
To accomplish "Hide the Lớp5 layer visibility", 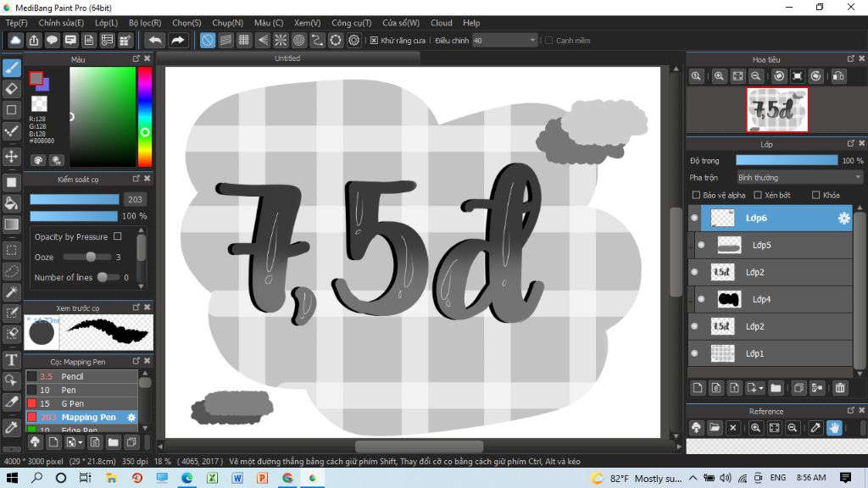I will pos(701,245).
